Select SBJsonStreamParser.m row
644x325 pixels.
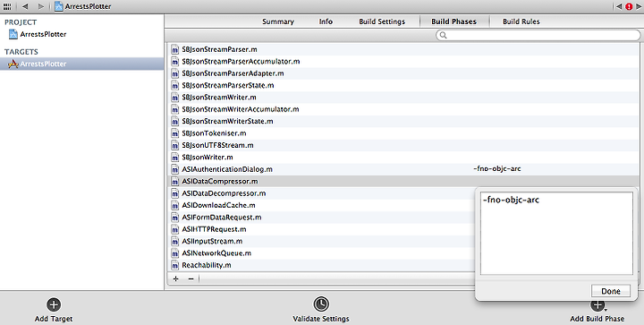(403, 49)
